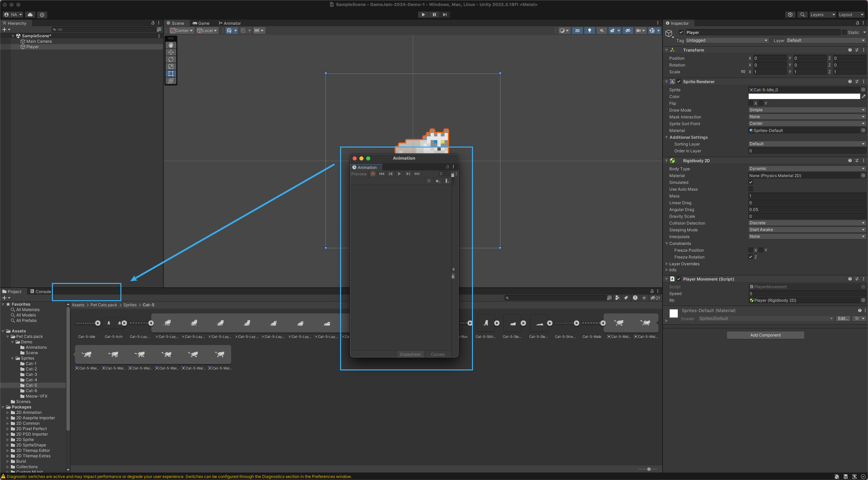Click the Add Component button
868x480 pixels.
765,335
